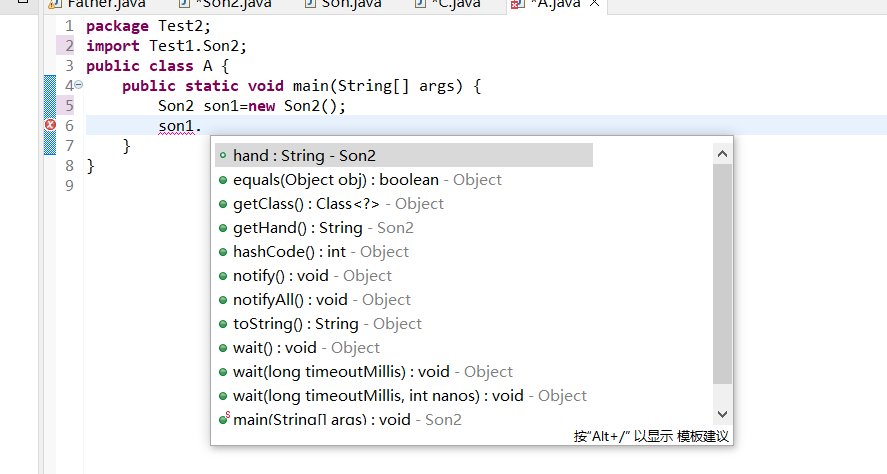The height and width of the screenshot is (474, 887).
Task: Click the green method icon beside getHand()
Action: tap(223, 229)
